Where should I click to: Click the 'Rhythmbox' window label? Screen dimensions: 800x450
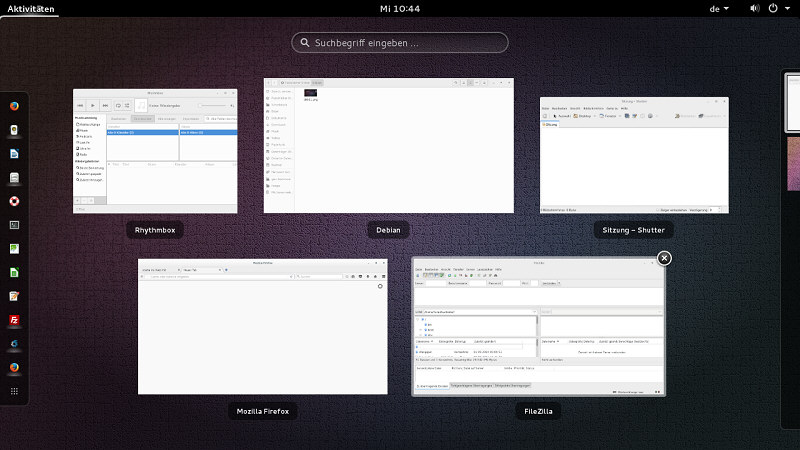155,230
